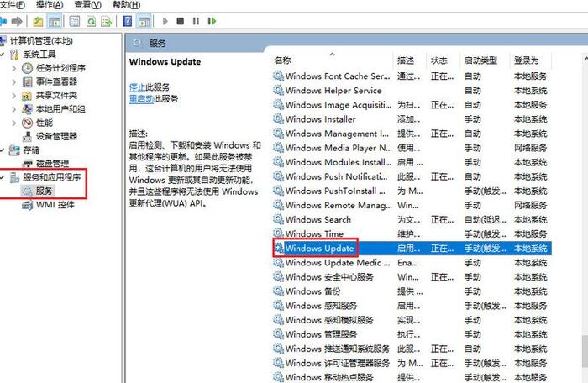This screenshot has height=383, width=588.
Task: Select Windows Media Player N... service
Action: [412, 148]
